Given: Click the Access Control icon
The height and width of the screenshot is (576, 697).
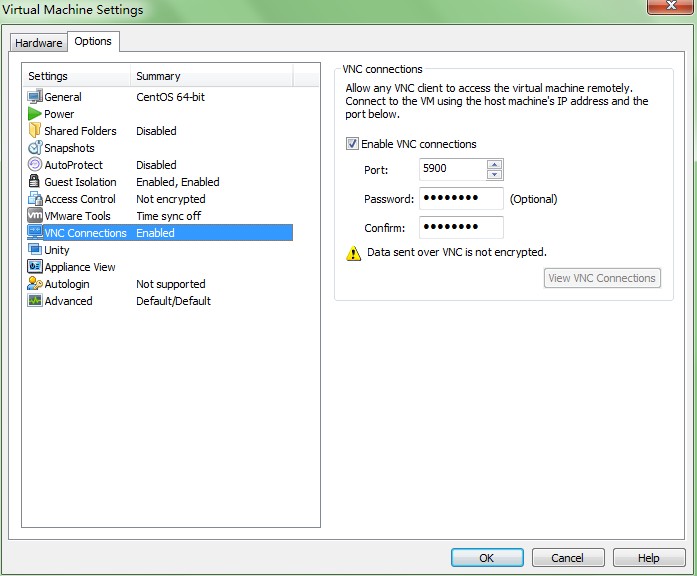Looking at the screenshot, I should [x=35, y=199].
